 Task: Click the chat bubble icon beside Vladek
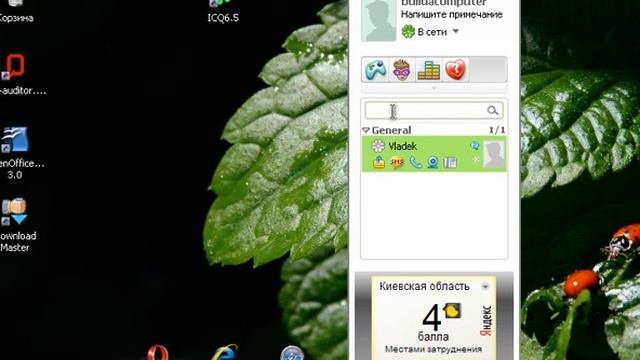475,145
